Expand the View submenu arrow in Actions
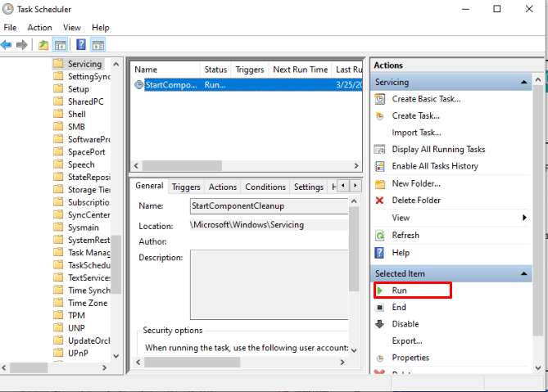 (x=524, y=218)
